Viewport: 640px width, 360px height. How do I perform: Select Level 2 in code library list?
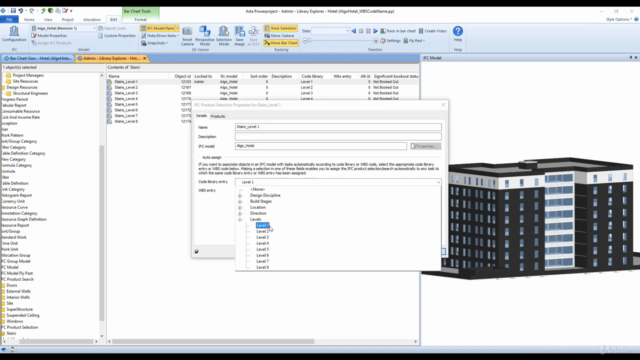pos(262,231)
